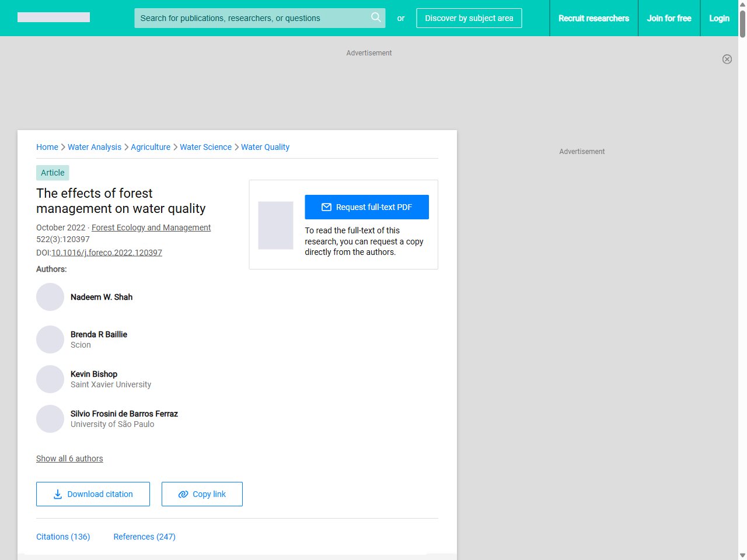
Task: Click Brenda R Baillie's profile picture
Action: [50, 339]
